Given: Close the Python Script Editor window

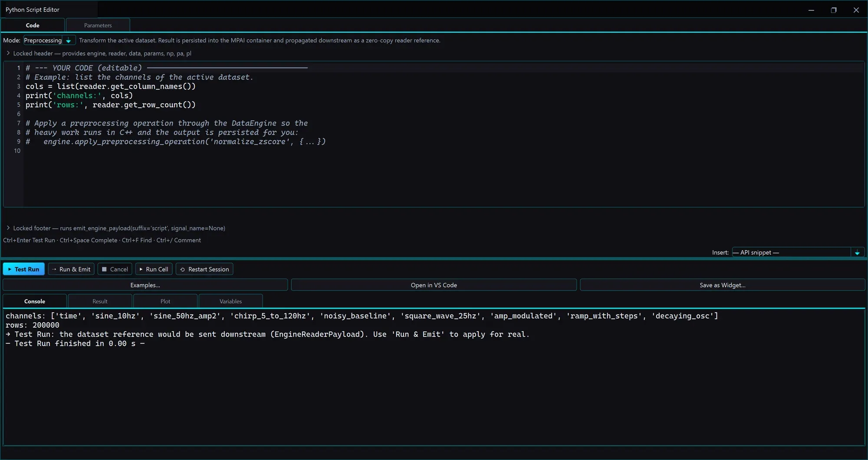Looking at the screenshot, I should [856, 10].
